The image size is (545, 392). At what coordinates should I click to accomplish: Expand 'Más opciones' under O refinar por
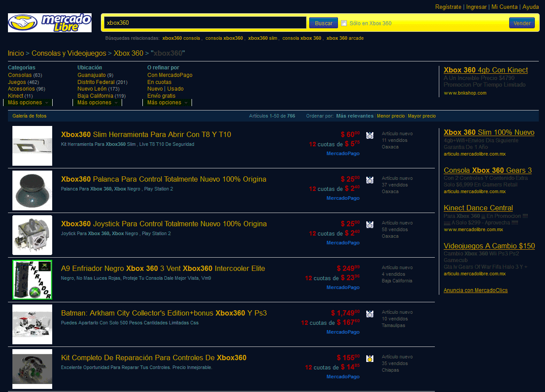click(x=168, y=103)
